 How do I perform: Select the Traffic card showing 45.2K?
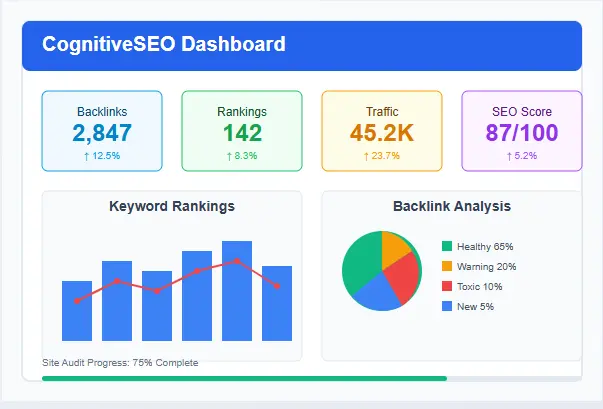381,131
